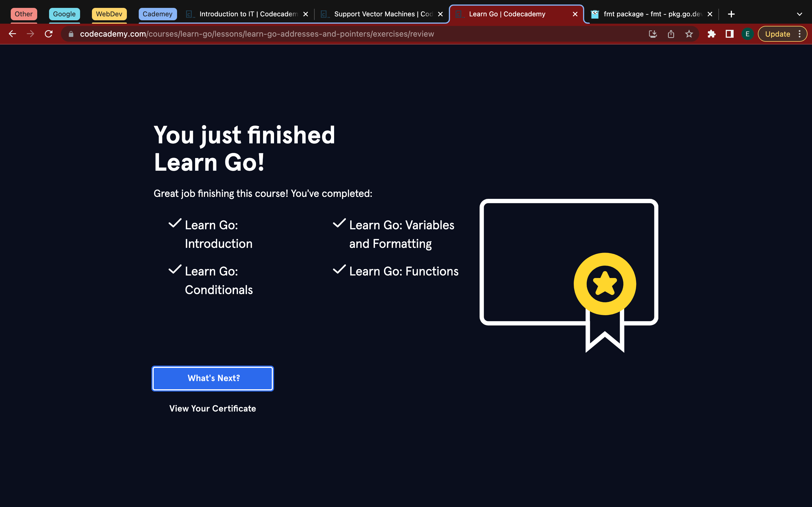The width and height of the screenshot is (812, 507).
Task: Click the browser forward arrow
Action: 30,34
